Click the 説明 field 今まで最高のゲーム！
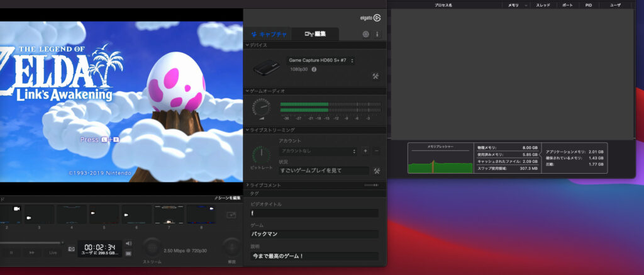The width and height of the screenshot is (644, 275). point(314,255)
